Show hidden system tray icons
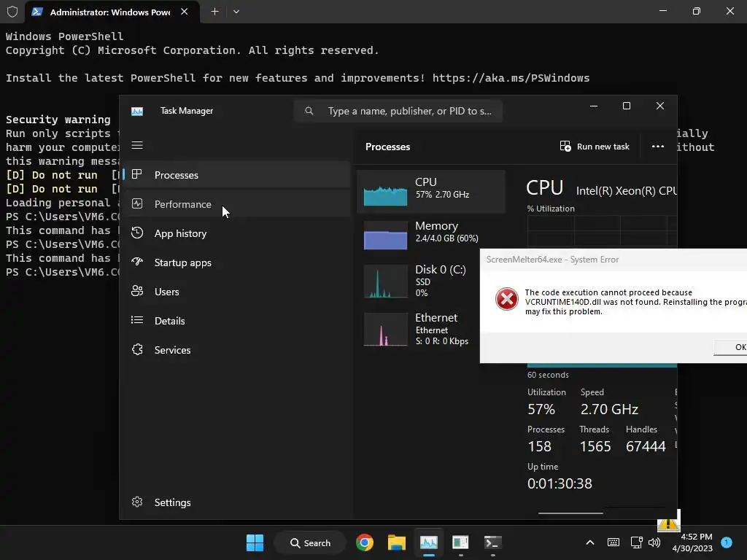The image size is (747, 560). tap(589, 542)
